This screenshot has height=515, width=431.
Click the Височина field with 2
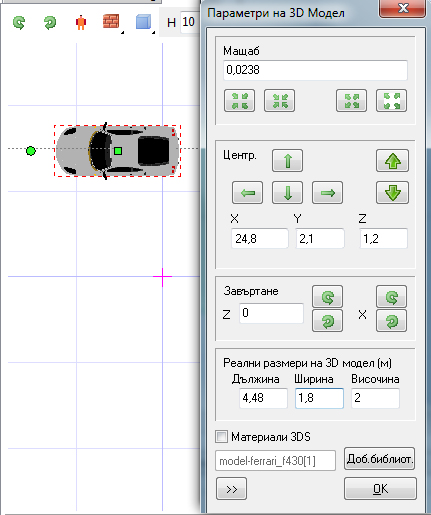[375, 398]
